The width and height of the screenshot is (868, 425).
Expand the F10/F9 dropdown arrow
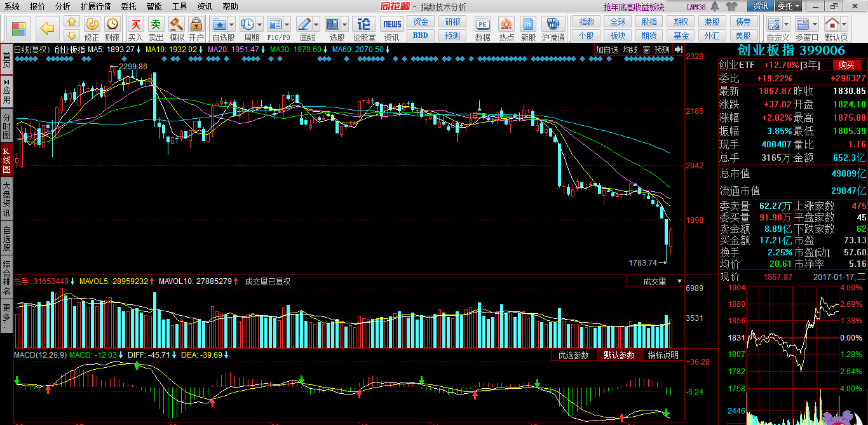click(x=287, y=25)
